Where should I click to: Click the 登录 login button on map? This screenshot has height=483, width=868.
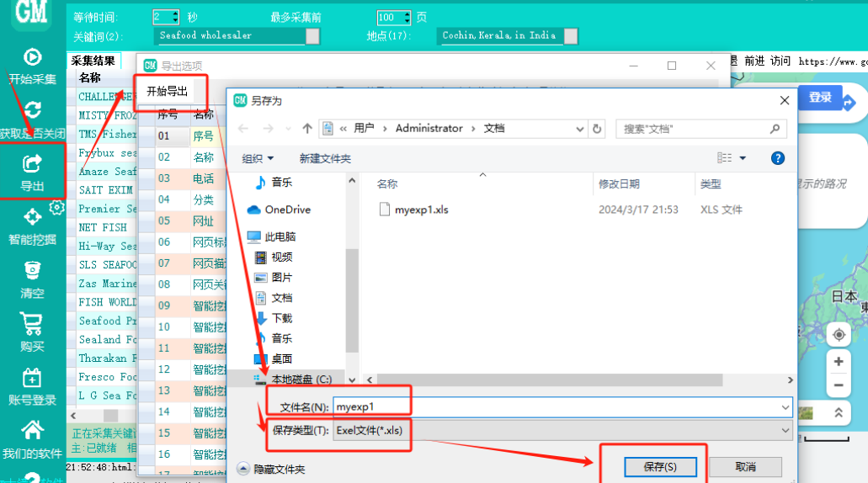pyautogui.click(x=820, y=98)
